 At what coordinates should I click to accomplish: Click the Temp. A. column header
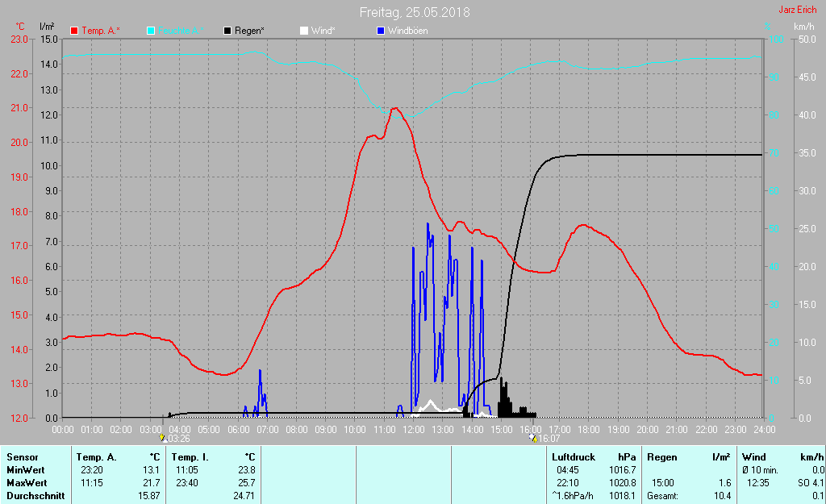[96, 457]
